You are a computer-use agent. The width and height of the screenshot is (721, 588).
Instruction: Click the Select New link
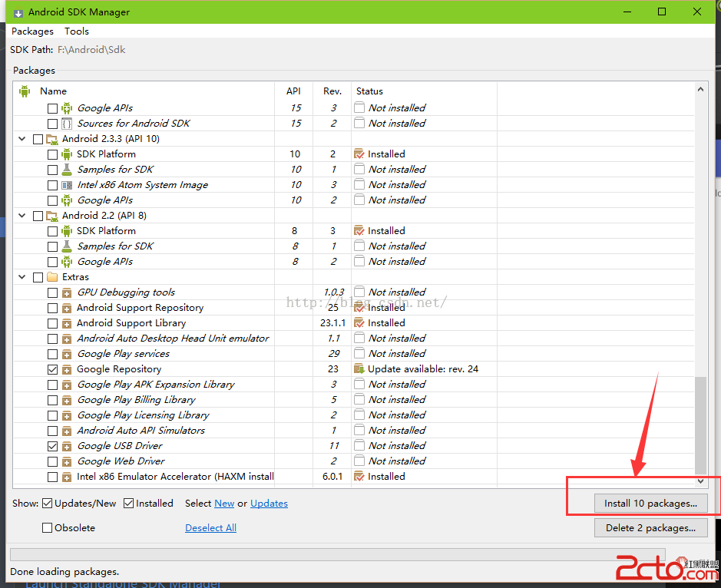(x=224, y=504)
